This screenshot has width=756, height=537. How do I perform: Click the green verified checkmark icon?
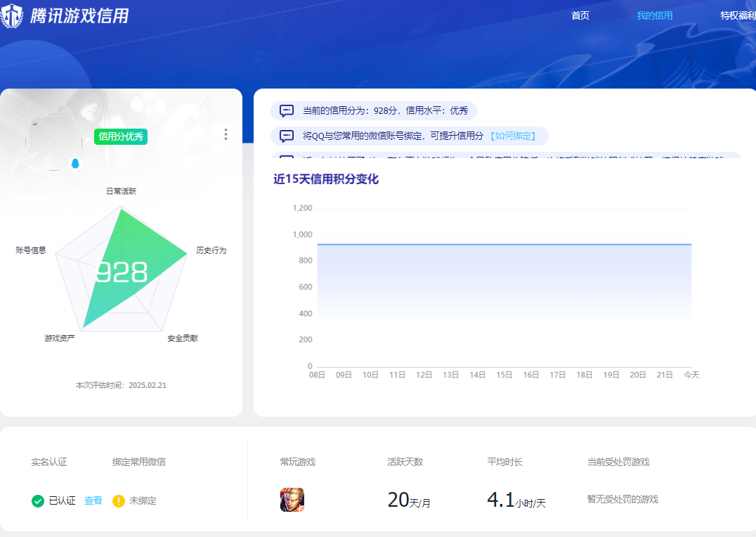pyautogui.click(x=38, y=501)
